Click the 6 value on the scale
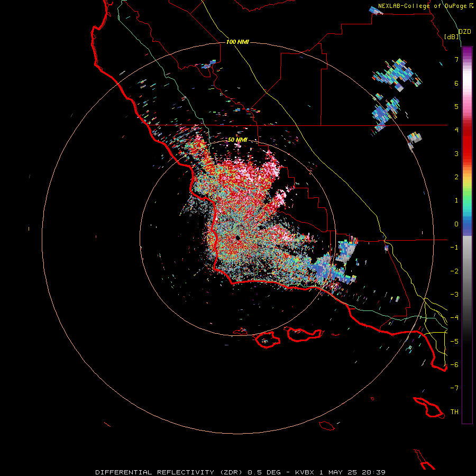 pos(456,83)
